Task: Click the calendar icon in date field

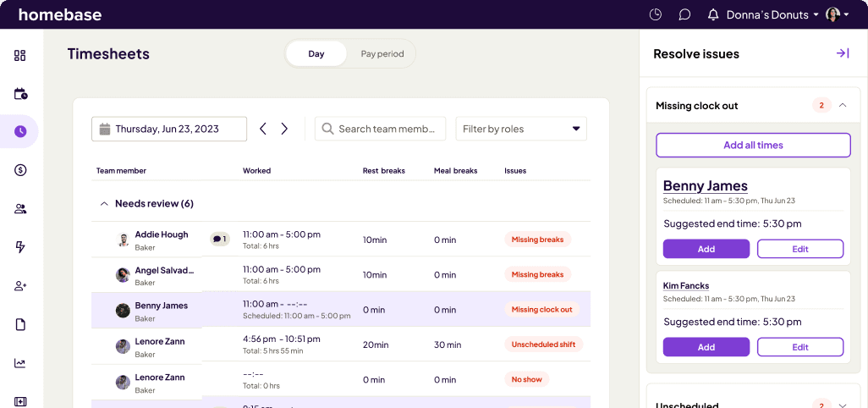Action: click(x=105, y=129)
